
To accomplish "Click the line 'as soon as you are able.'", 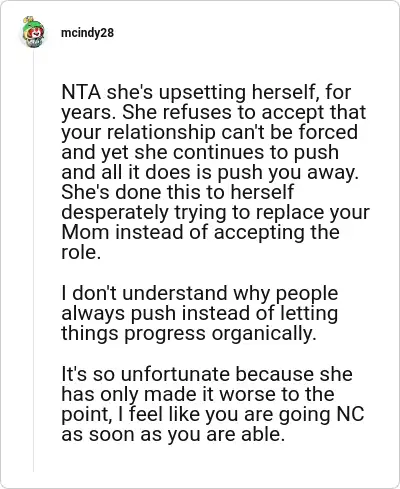I will click(173, 435).
